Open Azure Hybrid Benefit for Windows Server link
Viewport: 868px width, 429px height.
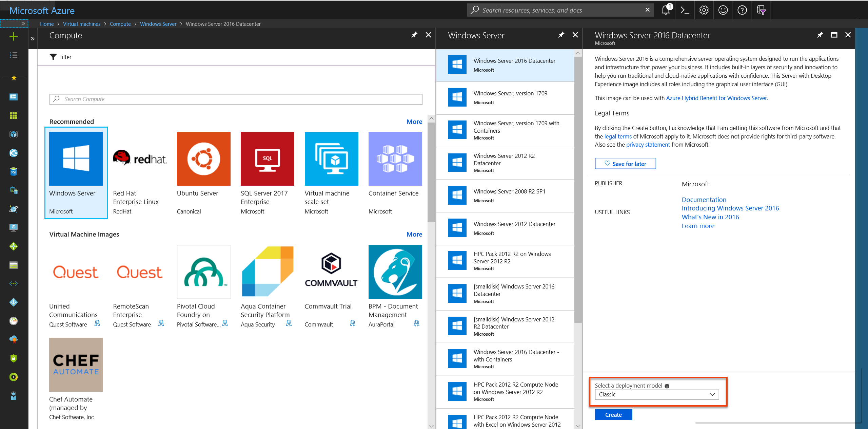(717, 98)
